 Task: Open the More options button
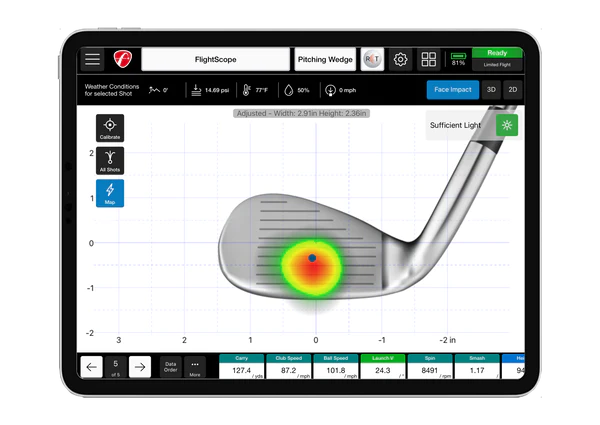[195, 367]
